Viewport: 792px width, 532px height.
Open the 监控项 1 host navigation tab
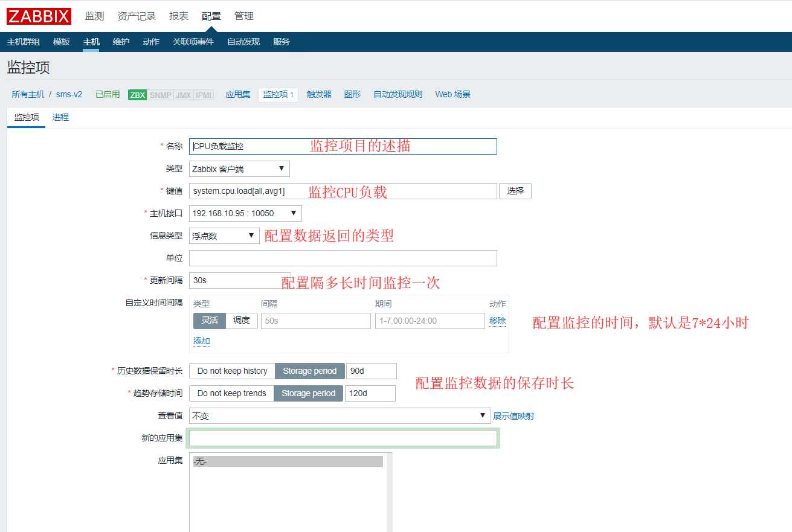[278, 95]
